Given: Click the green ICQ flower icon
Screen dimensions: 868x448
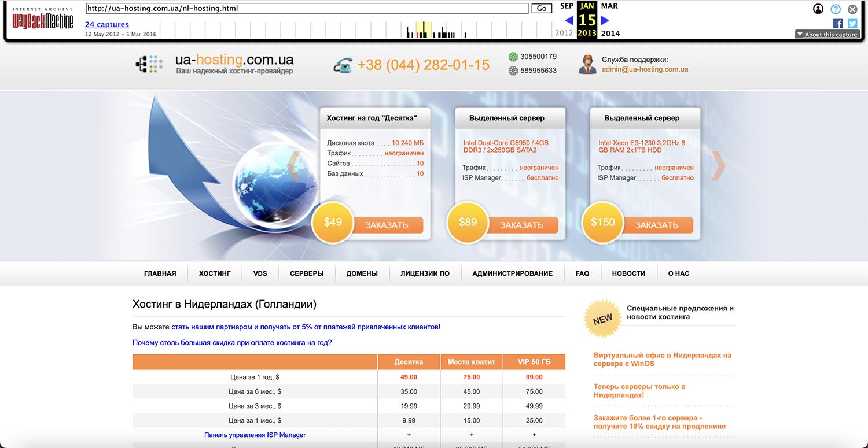Looking at the screenshot, I should coord(513,57).
